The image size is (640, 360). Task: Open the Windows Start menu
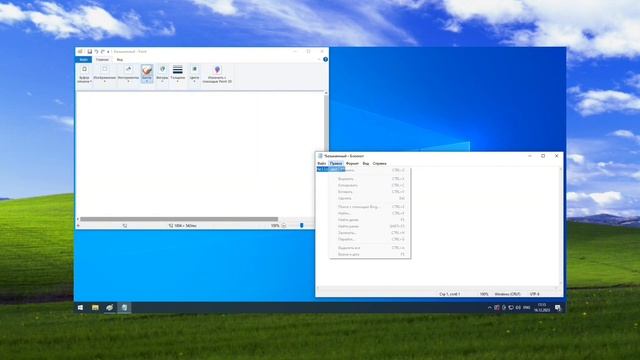(x=80, y=308)
